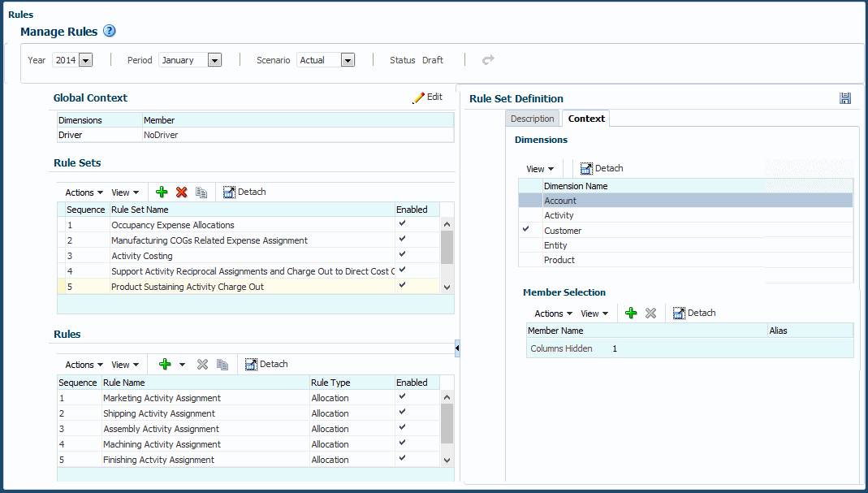Viewport: 868px width, 493px height.
Task: Add a new rule with green plus
Action: pos(165,364)
